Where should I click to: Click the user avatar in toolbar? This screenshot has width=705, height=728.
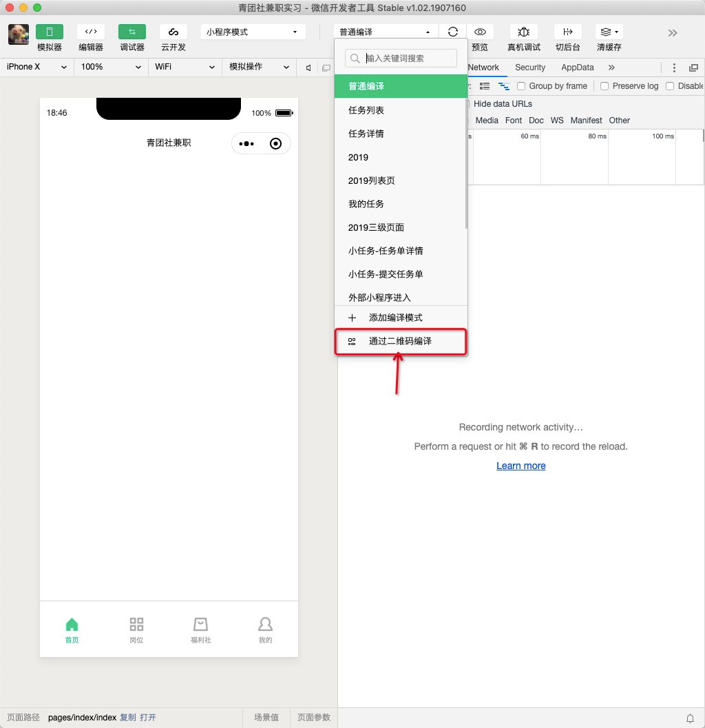(19, 34)
